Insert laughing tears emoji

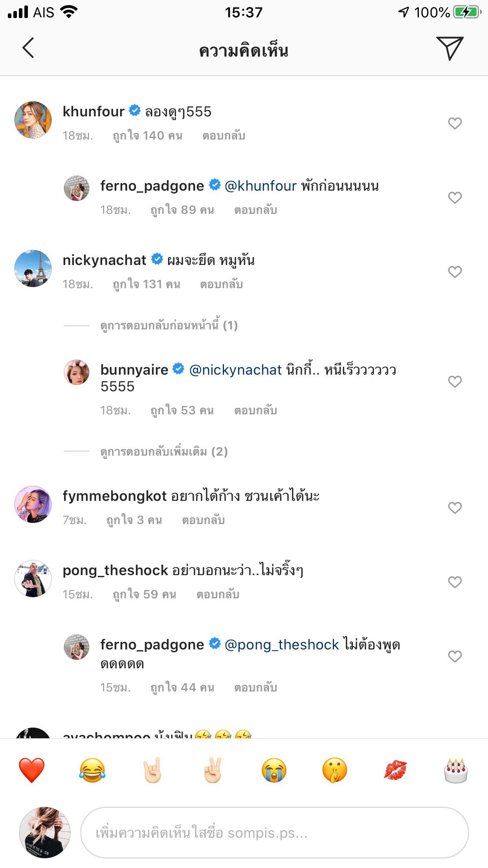(92, 770)
